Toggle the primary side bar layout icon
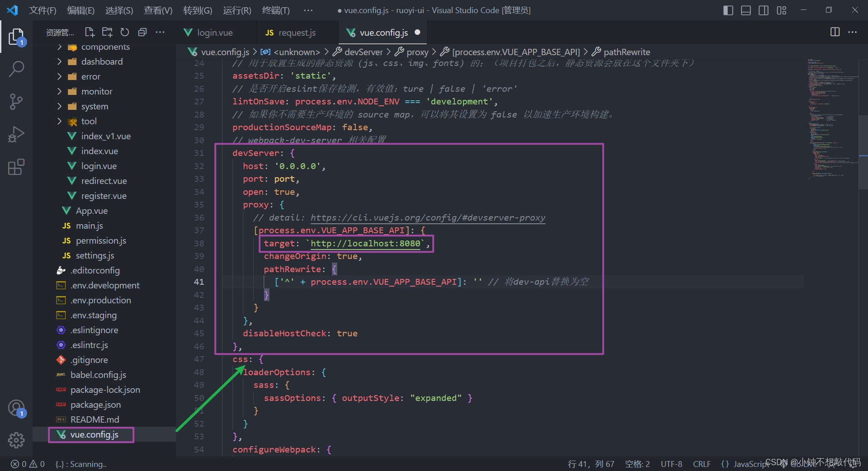The image size is (868, 471). (x=728, y=10)
